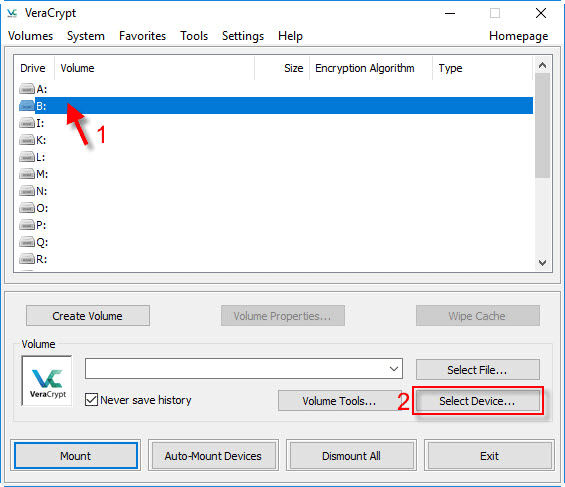
Task: Click the drive icon for M:
Action: point(27,174)
